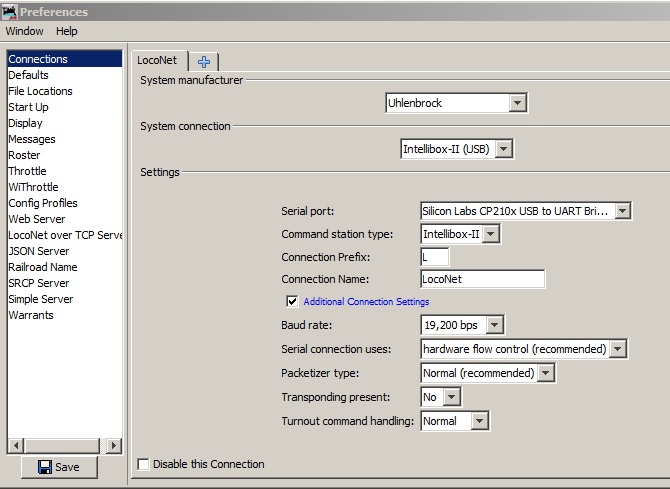Open the Help menu
670x489 pixels.
(x=67, y=31)
